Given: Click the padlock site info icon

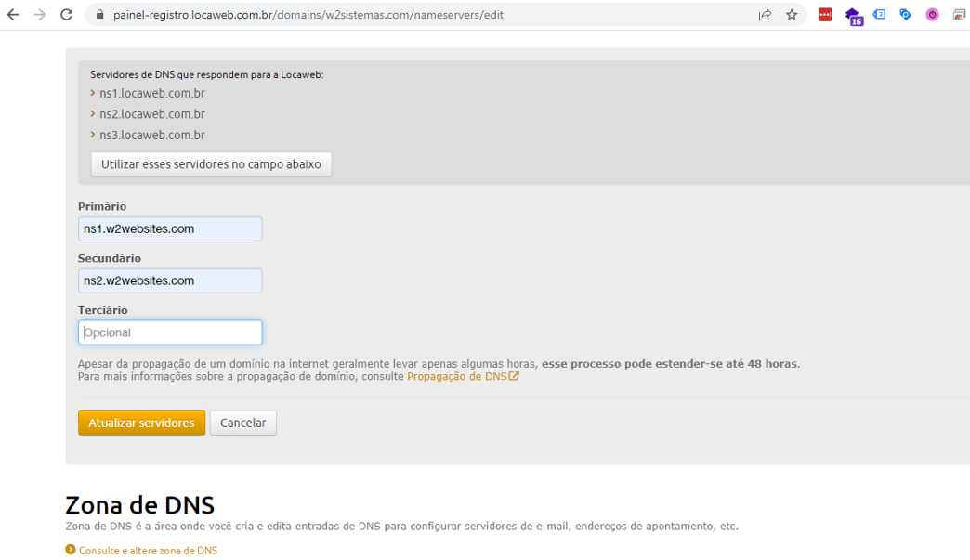Looking at the screenshot, I should (99, 15).
